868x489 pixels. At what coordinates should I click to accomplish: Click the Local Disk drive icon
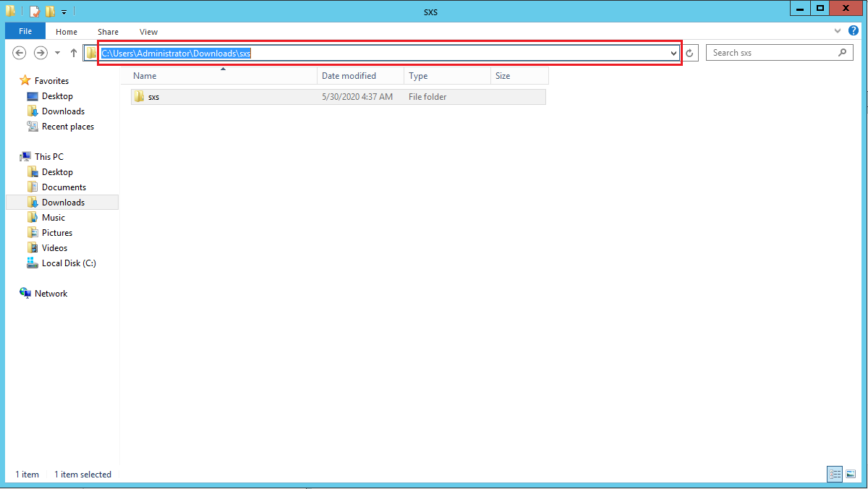click(x=33, y=263)
